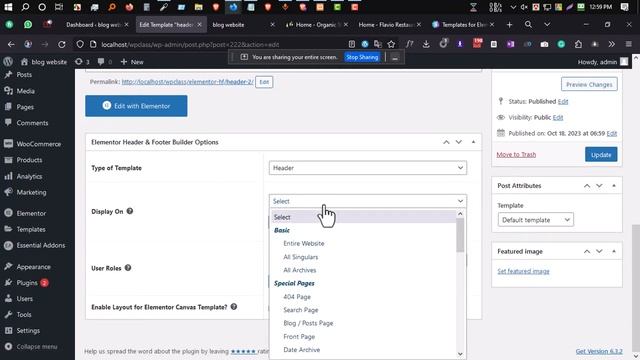Toggle the Featured image panel
The image size is (640, 360).
point(614,251)
